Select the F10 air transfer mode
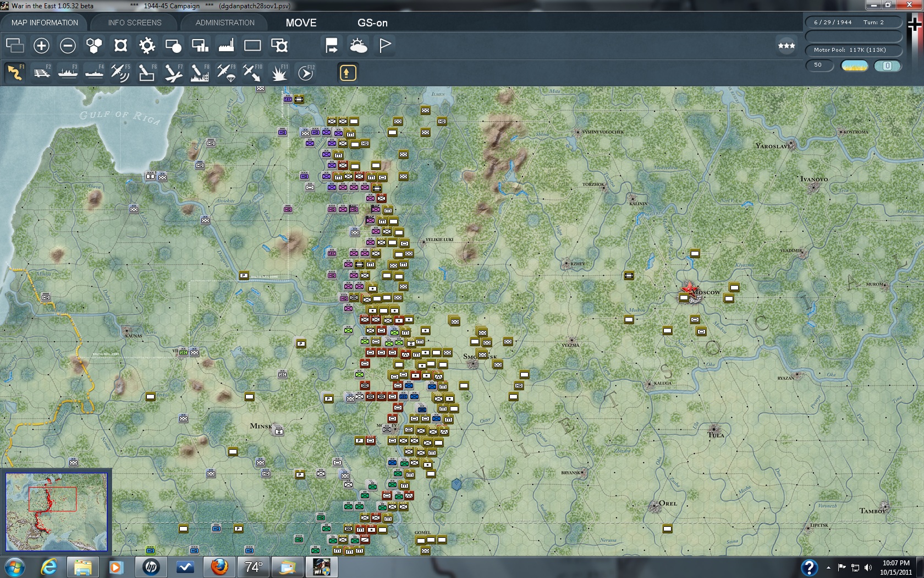This screenshot has width=924, height=578. coord(252,73)
